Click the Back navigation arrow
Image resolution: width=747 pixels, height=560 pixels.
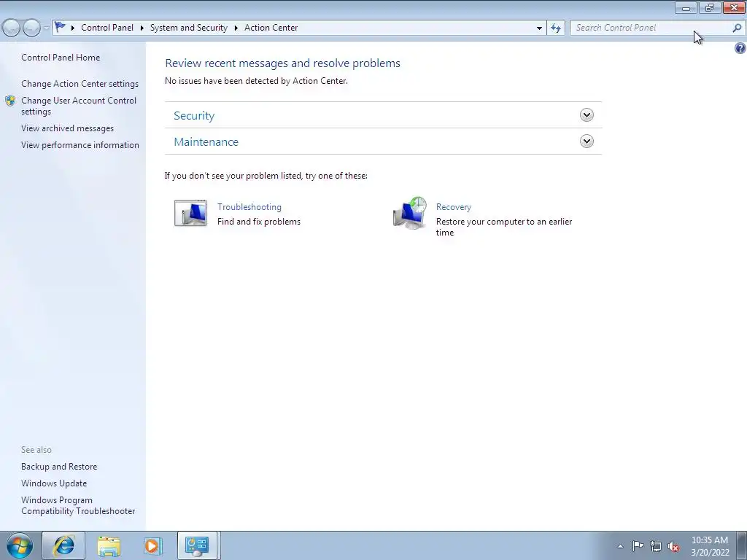click(12, 28)
